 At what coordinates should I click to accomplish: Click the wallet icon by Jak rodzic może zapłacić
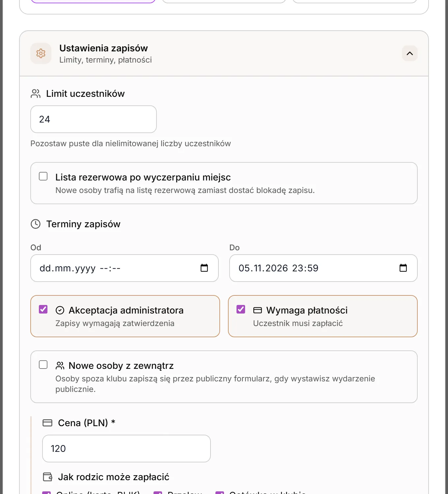[x=47, y=477]
